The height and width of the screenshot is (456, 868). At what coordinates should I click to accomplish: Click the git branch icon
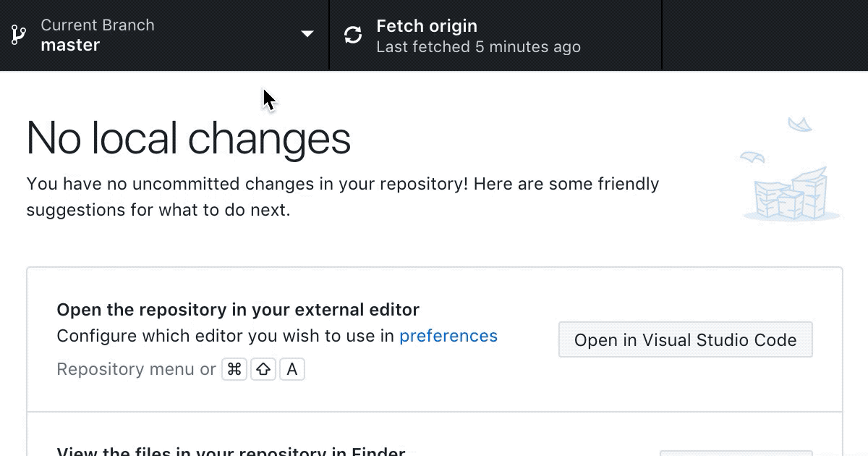point(19,35)
